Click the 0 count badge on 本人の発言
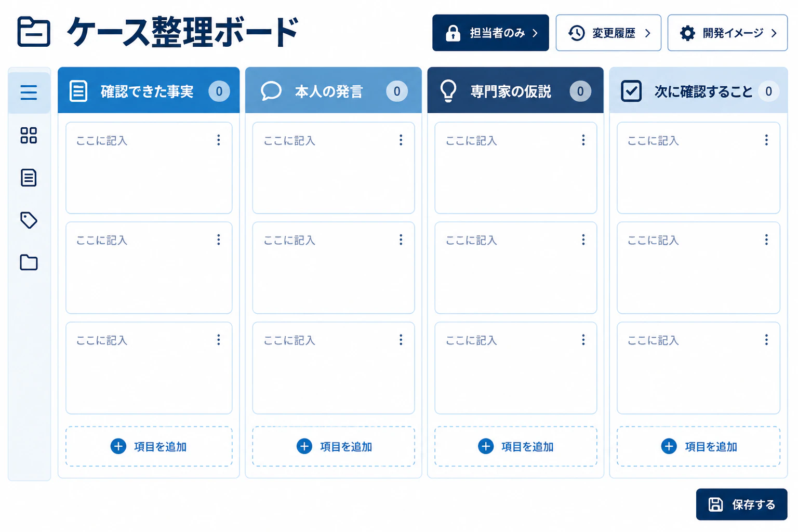Image resolution: width=798 pixels, height=532 pixels. click(x=397, y=91)
